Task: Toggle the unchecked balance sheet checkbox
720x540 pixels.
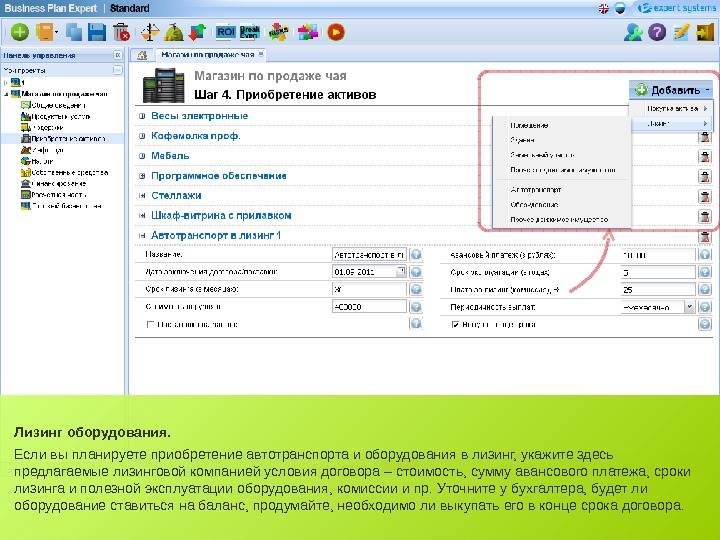Action: click(x=150, y=325)
